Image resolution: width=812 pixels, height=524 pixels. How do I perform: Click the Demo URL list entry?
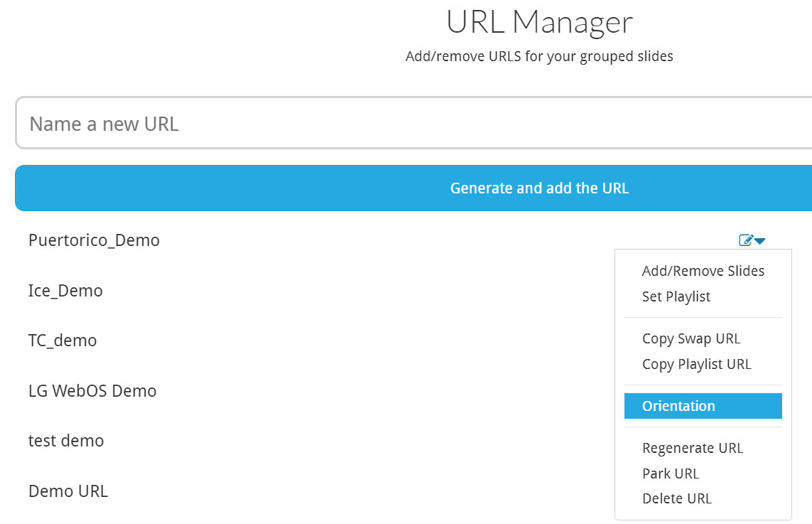[x=68, y=491]
